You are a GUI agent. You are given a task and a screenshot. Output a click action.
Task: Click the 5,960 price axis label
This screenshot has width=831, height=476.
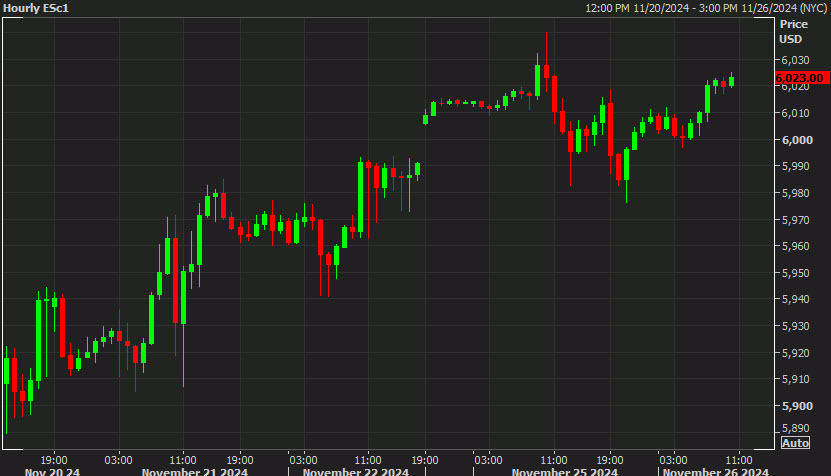pos(795,246)
